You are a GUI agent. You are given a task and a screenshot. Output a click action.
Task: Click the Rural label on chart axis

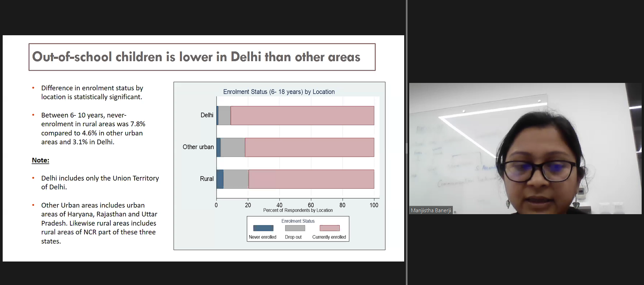coord(207,179)
